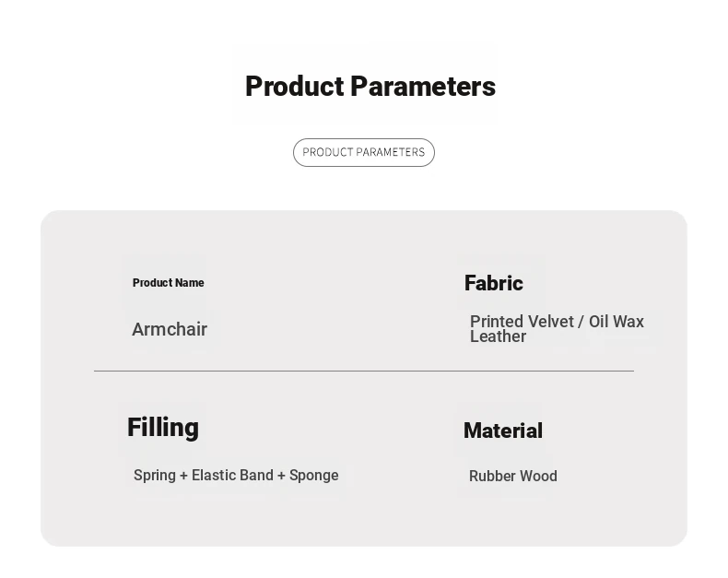Viewport: 728px width, 578px height.
Task: Click the "Oil Wax" text in the fabric value
Action: coord(616,322)
